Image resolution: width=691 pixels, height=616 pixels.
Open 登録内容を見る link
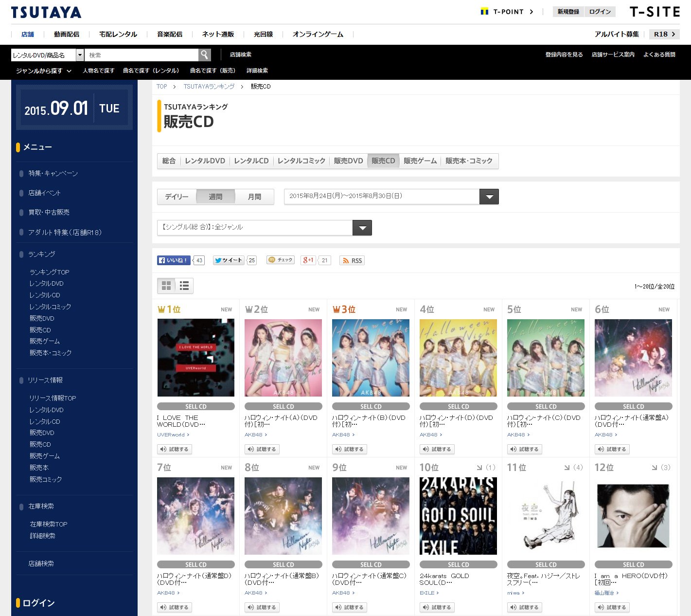[x=564, y=54]
